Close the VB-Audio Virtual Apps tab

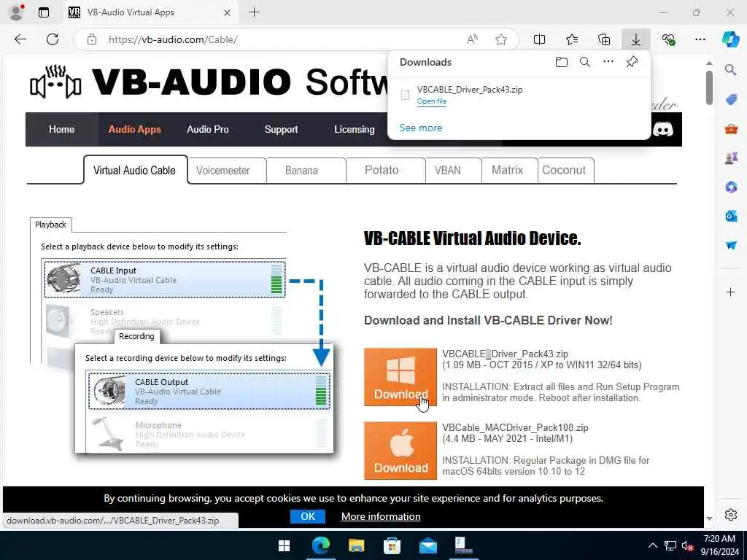pyautogui.click(x=228, y=13)
